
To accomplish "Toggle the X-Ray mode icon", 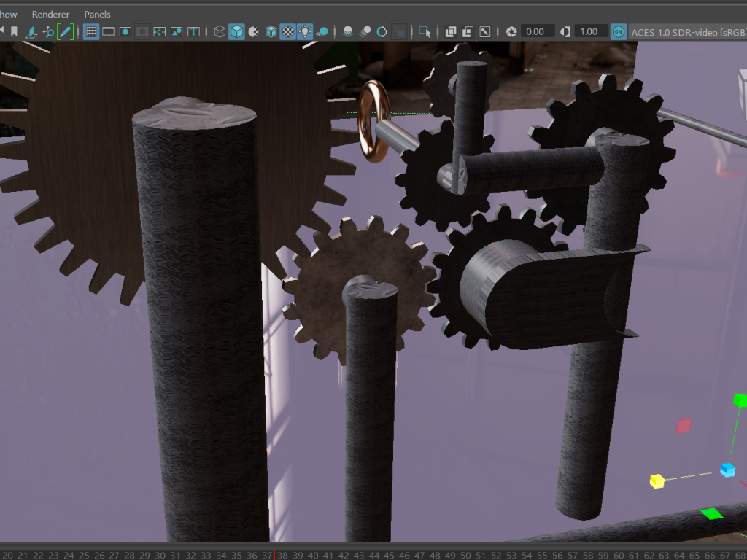I will click(451, 32).
